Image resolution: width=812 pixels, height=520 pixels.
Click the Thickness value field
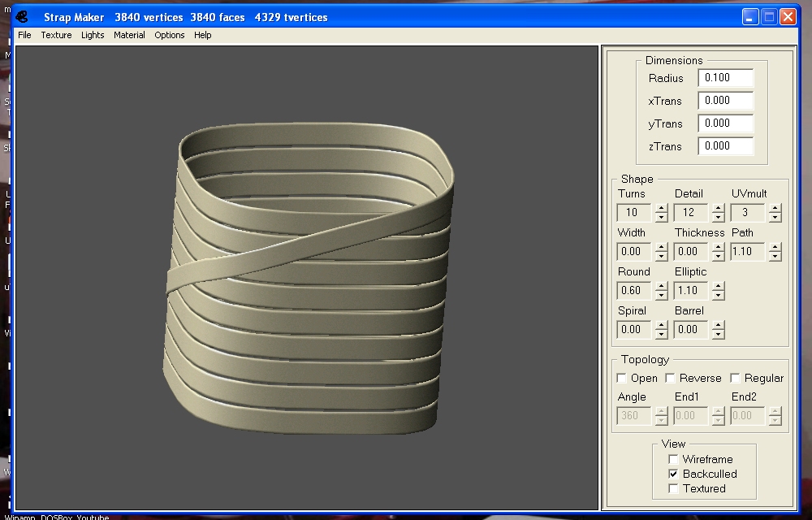[x=693, y=252]
